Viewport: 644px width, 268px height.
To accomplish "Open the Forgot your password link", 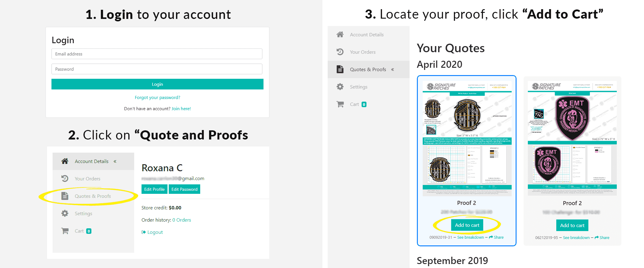I will [157, 97].
